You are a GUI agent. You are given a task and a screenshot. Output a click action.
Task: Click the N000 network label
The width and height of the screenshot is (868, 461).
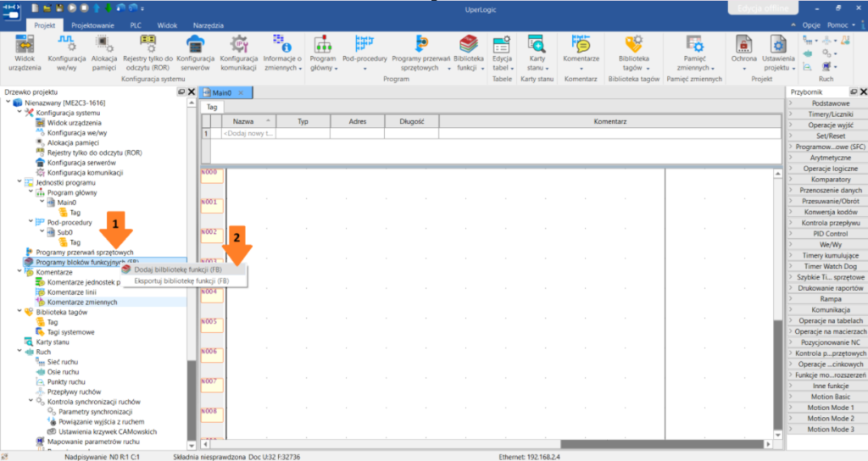coord(211,175)
